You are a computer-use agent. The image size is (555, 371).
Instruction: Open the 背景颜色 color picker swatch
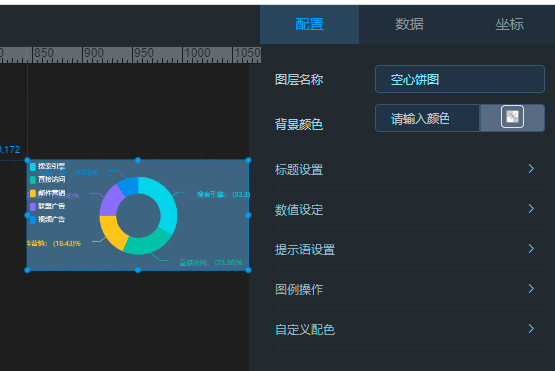pos(512,117)
